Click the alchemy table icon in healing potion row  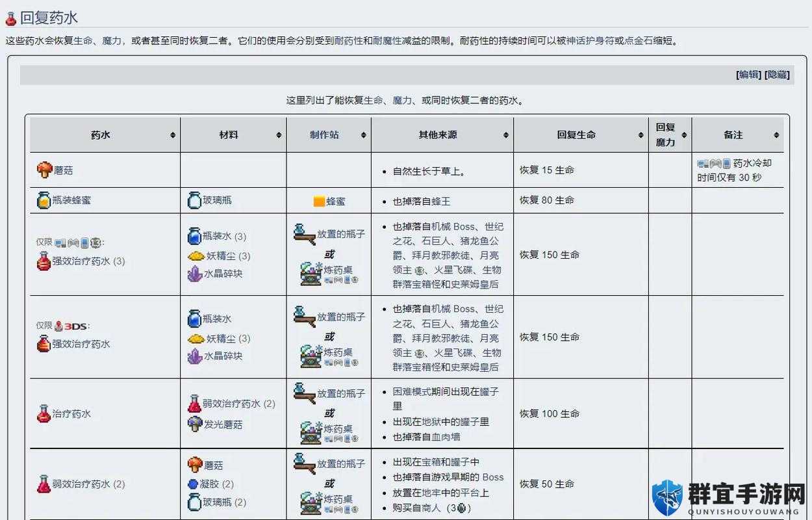pyautogui.click(x=311, y=433)
